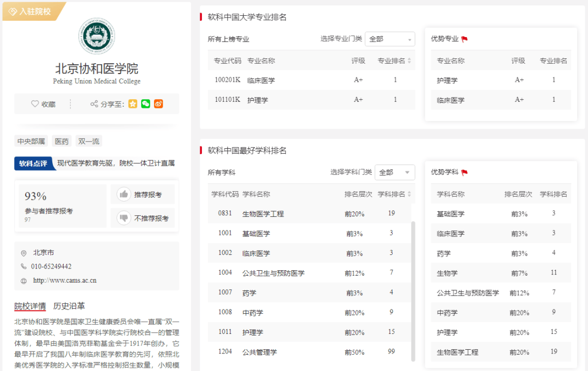This screenshot has height=371, width=588.
Task: Click discipline code 1011
Action: (225, 332)
